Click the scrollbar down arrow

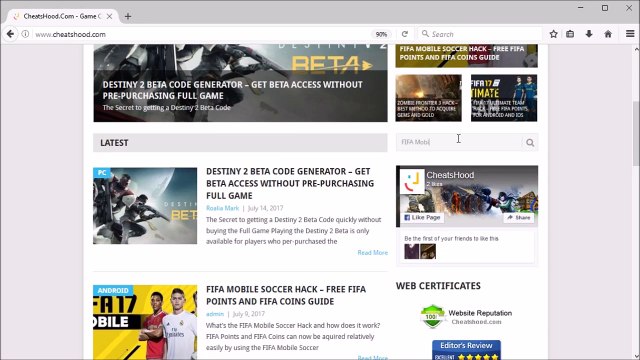(636, 356)
